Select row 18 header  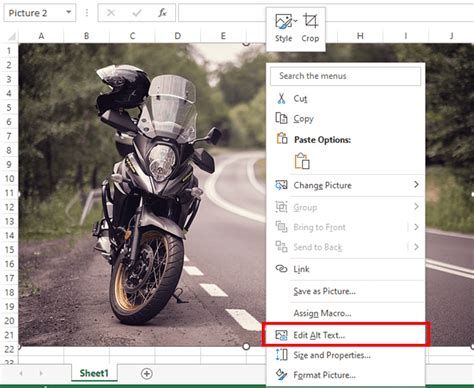(x=9, y=293)
